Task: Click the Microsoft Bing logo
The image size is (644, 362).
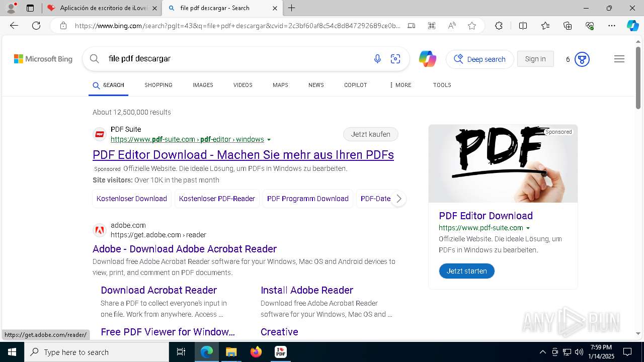Action: [x=43, y=59]
